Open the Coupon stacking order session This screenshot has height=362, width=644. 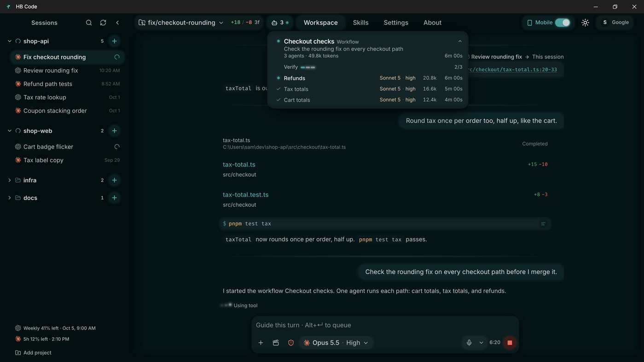67,111
